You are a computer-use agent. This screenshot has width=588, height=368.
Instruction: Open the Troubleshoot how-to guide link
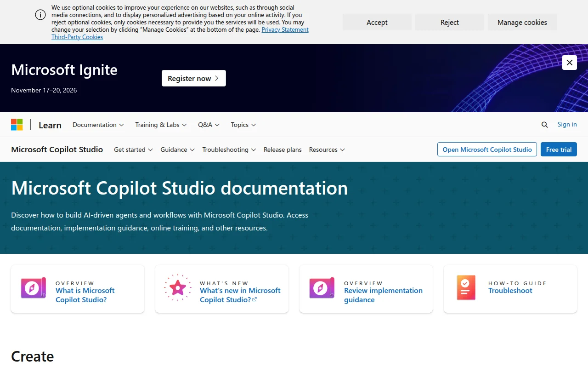tap(510, 290)
